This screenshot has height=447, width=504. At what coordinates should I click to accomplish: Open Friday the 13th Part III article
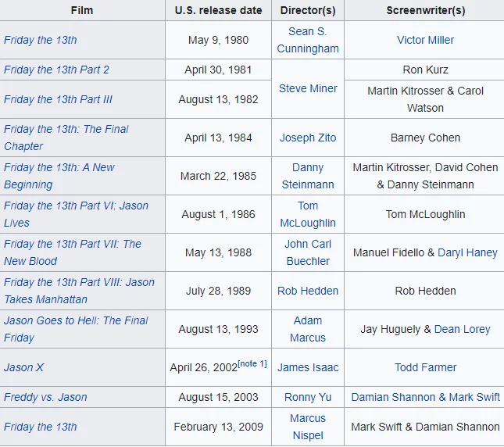click(58, 99)
